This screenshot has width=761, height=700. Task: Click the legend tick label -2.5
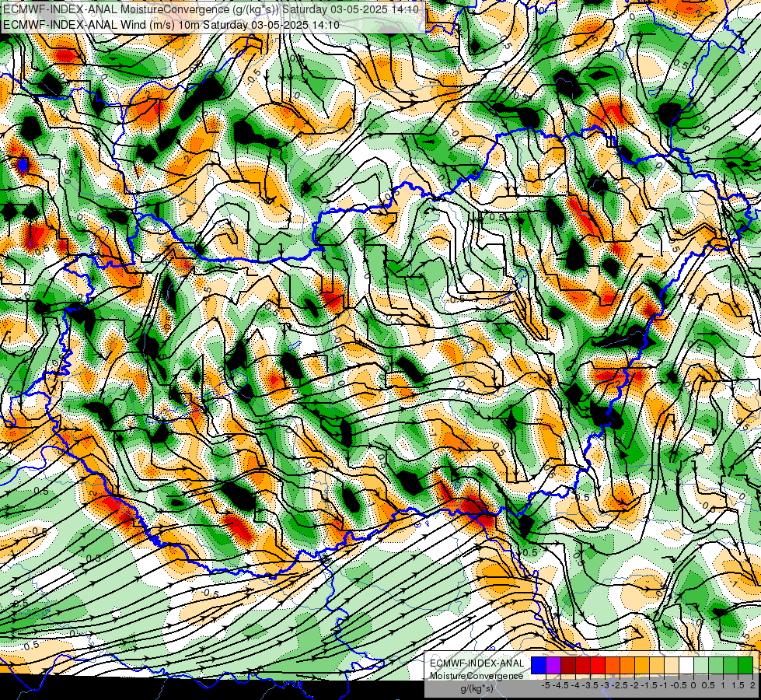pos(620,685)
